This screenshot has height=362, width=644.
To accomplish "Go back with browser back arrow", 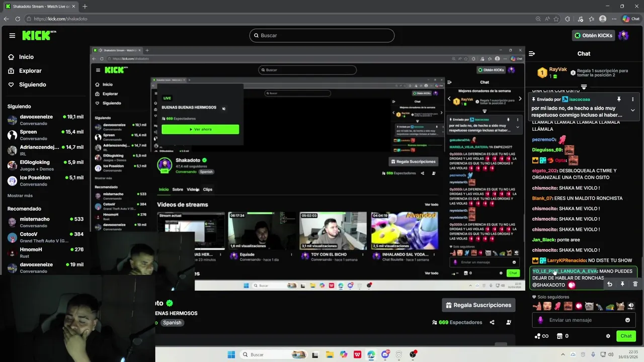I will click(x=6, y=19).
